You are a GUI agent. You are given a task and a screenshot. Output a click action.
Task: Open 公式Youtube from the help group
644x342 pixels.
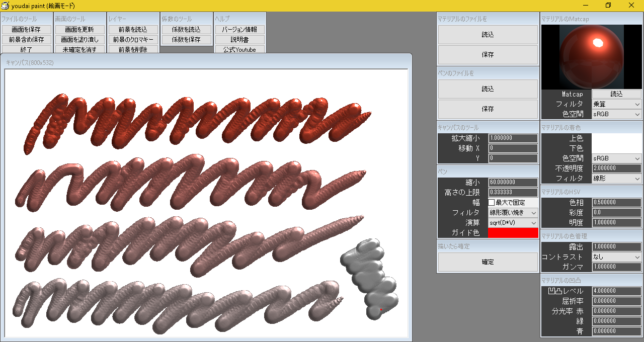(239, 49)
